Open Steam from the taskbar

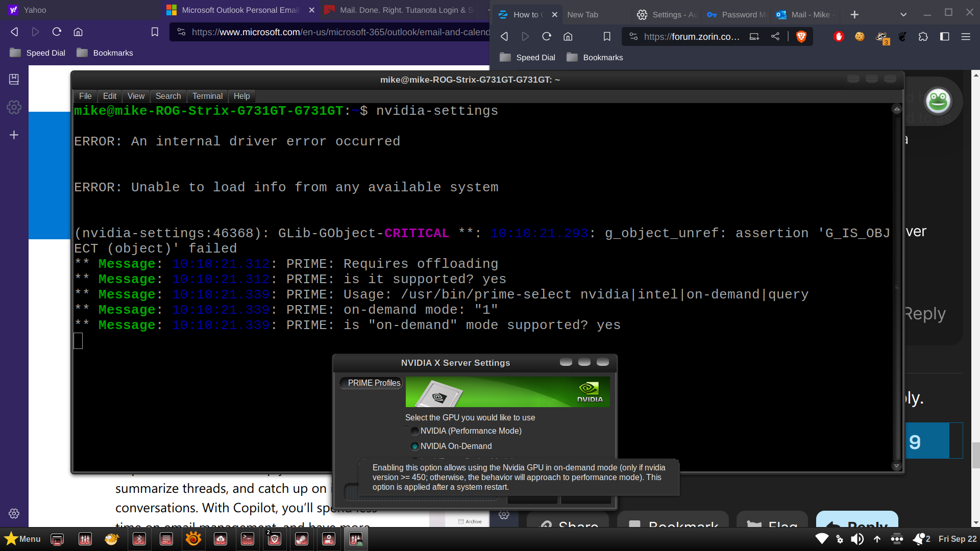pyautogui.click(x=302, y=539)
